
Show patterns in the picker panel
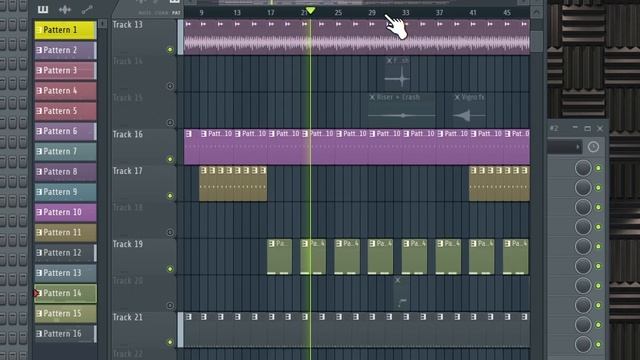tap(42, 9)
